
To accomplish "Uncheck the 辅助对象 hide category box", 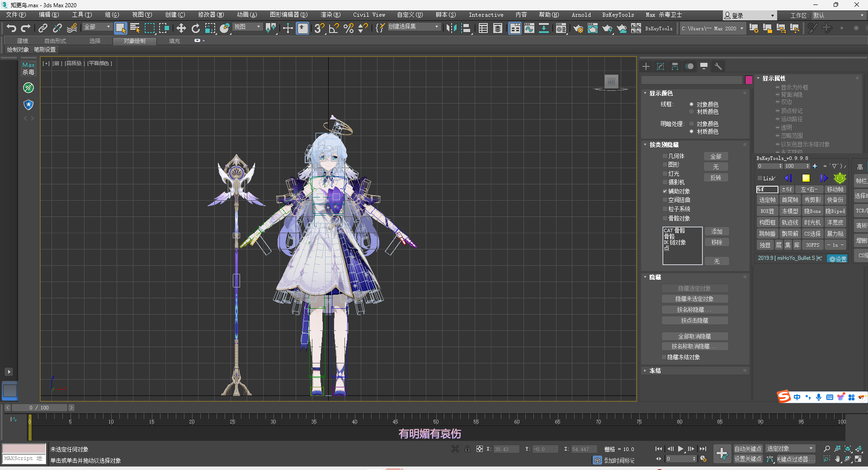I will tap(665, 191).
